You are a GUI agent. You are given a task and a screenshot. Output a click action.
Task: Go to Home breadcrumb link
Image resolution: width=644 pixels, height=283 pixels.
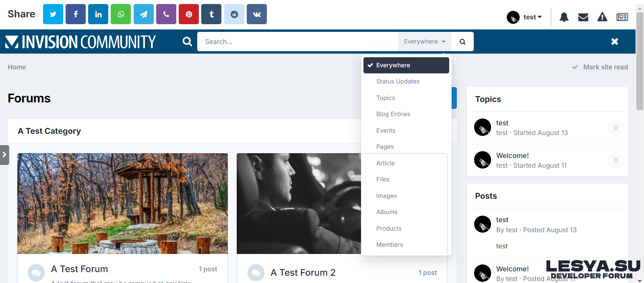point(17,67)
